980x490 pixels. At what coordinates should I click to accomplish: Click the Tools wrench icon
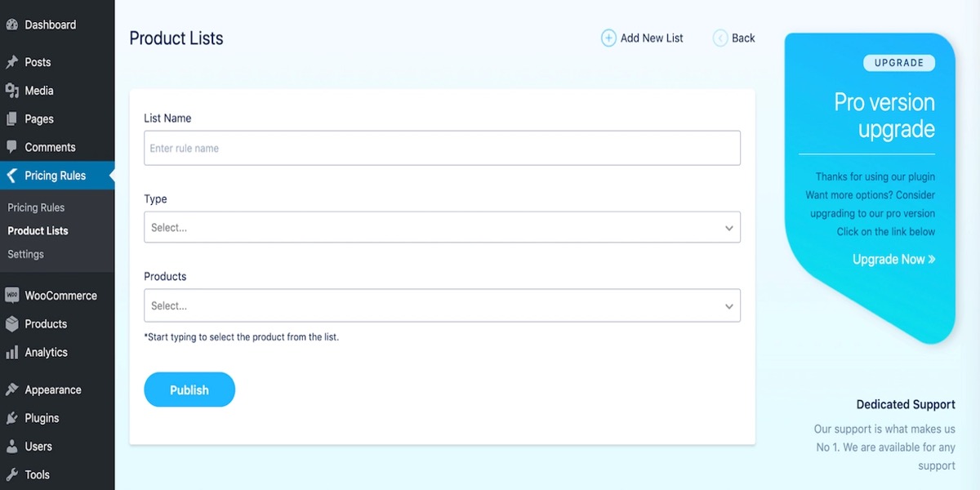[12, 474]
